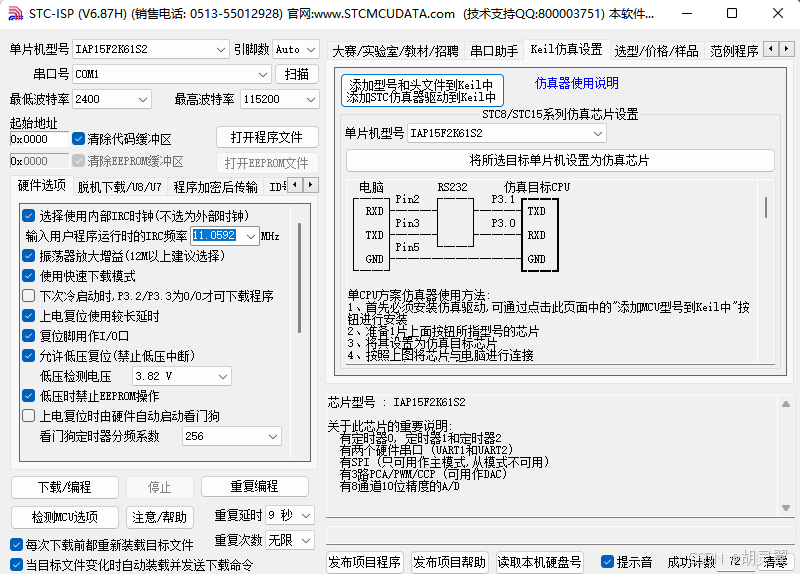Screen dimensions: 800x574
Task: Open 单片机型号 dropdown at top left
Action: point(151,49)
